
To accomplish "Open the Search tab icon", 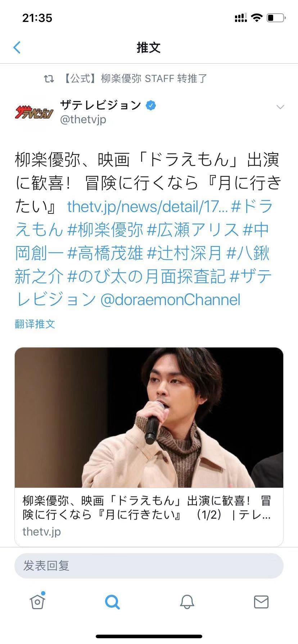I will click(x=112, y=602).
